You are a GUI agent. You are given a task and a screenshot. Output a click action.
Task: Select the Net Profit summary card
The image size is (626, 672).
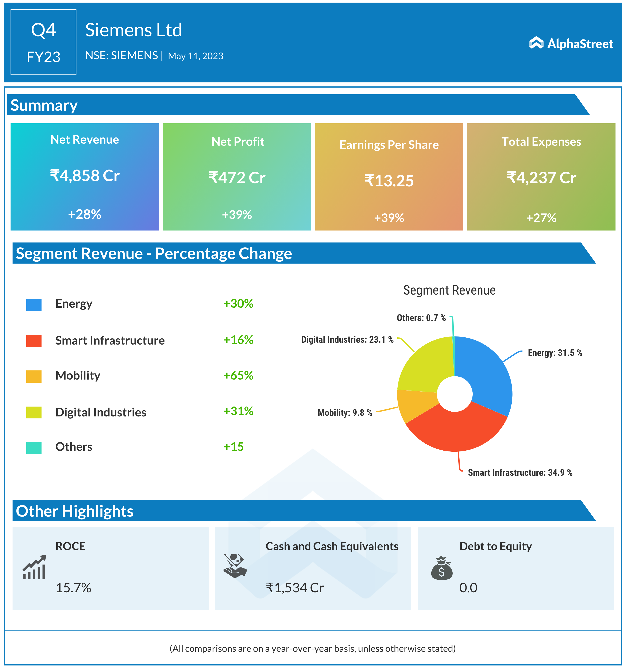pos(237,177)
